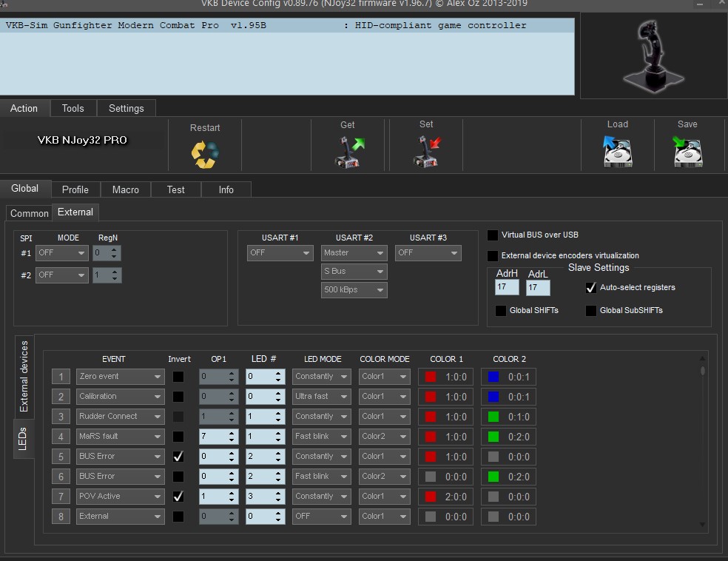Switch to the Profile tab

[x=75, y=190]
